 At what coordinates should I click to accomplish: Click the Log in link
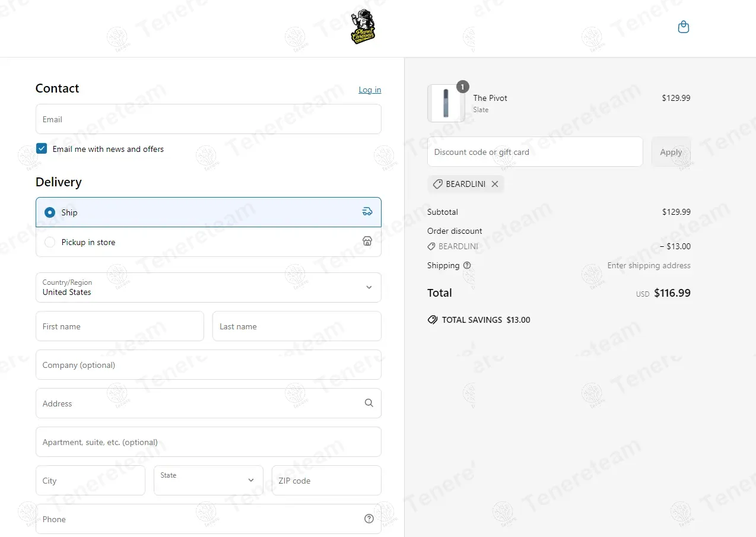point(370,90)
